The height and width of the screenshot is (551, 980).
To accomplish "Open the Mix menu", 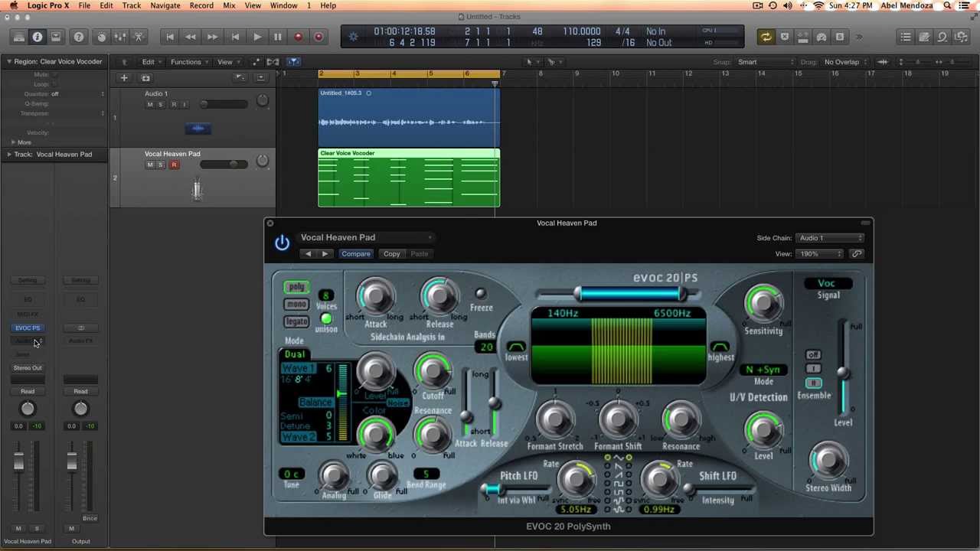I will tap(229, 5).
